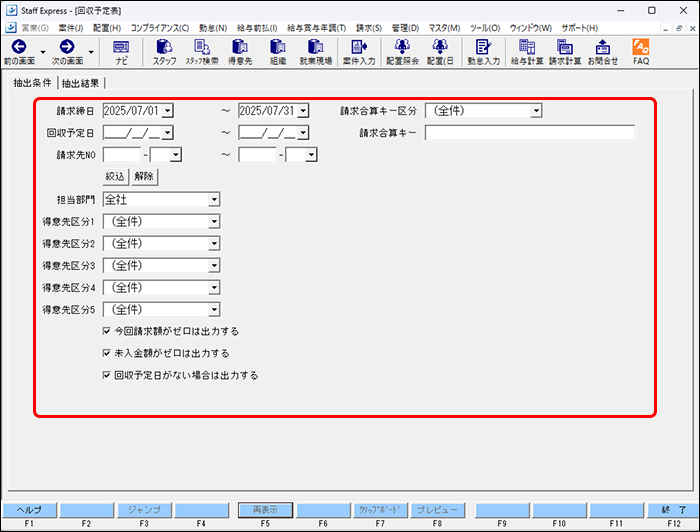Click the 解除 button

[144, 177]
